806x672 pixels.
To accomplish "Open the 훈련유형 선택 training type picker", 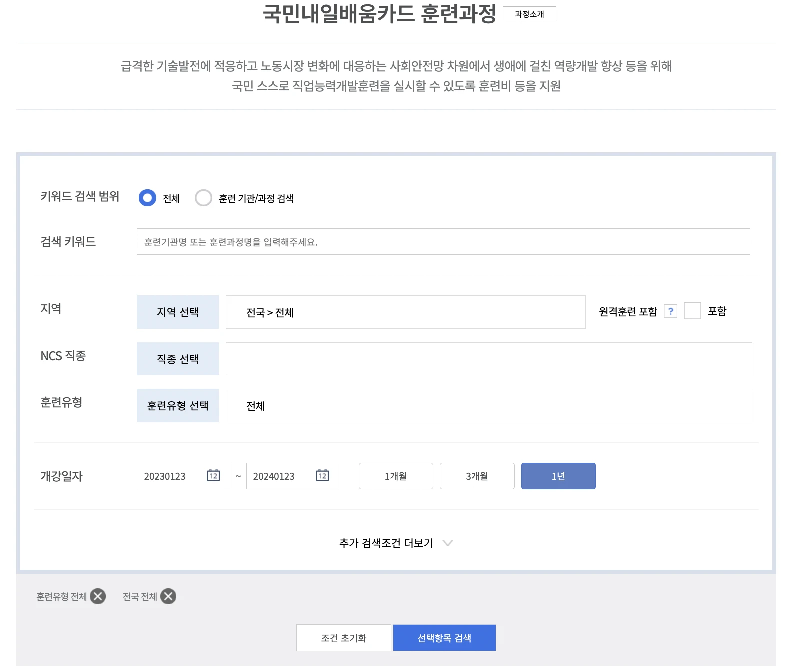I will [x=177, y=405].
